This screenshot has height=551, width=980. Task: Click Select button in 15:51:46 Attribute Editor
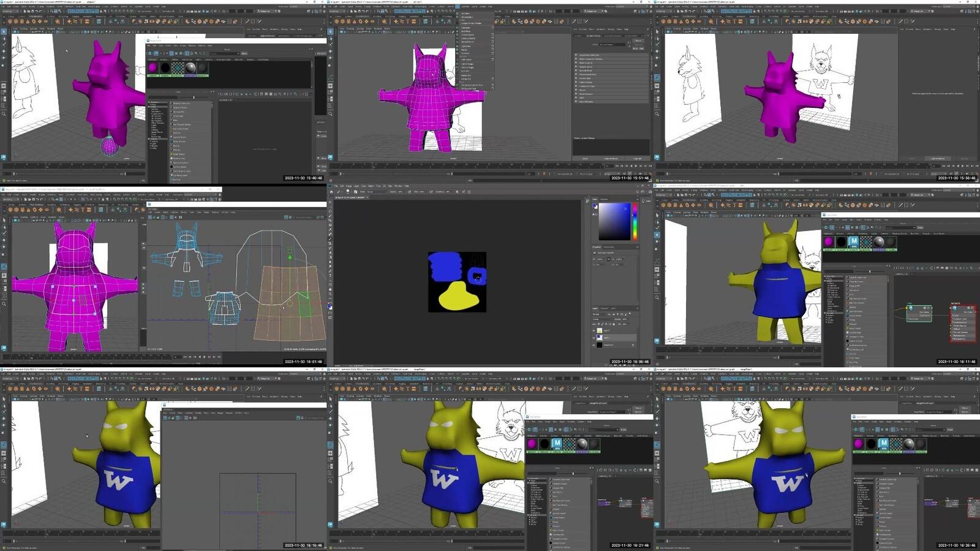585,159
